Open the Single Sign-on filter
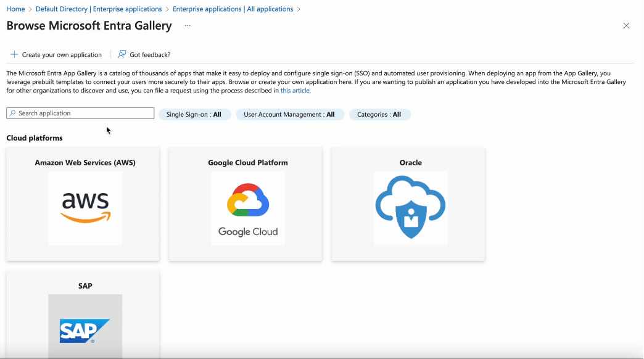 pos(195,114)
